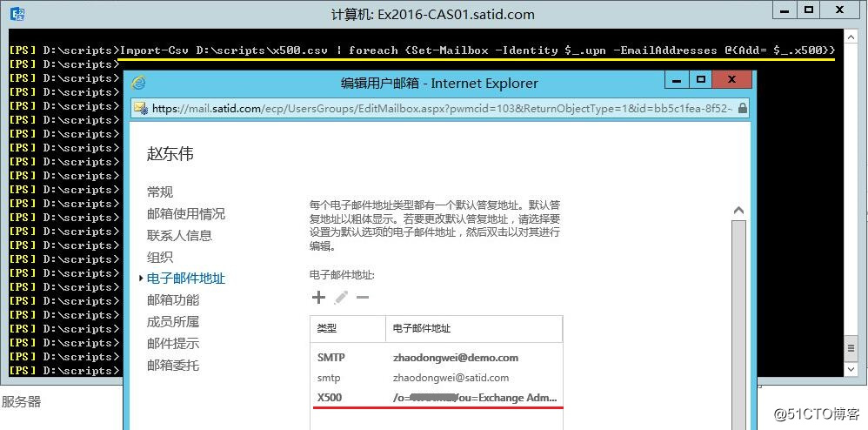Viewport: 868px width, 430px height.
Task: Click the 服务器 label behind the dialog
Action: click(21, 402)
